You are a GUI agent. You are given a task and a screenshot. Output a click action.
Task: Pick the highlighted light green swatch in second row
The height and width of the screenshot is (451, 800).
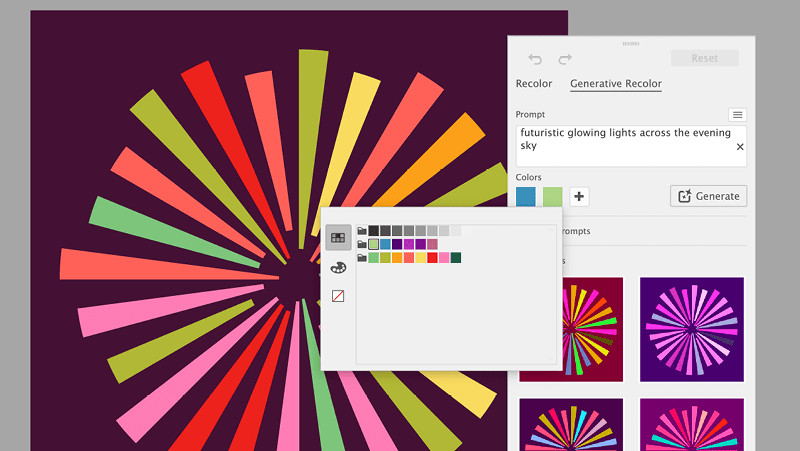(x=373, y=244)
